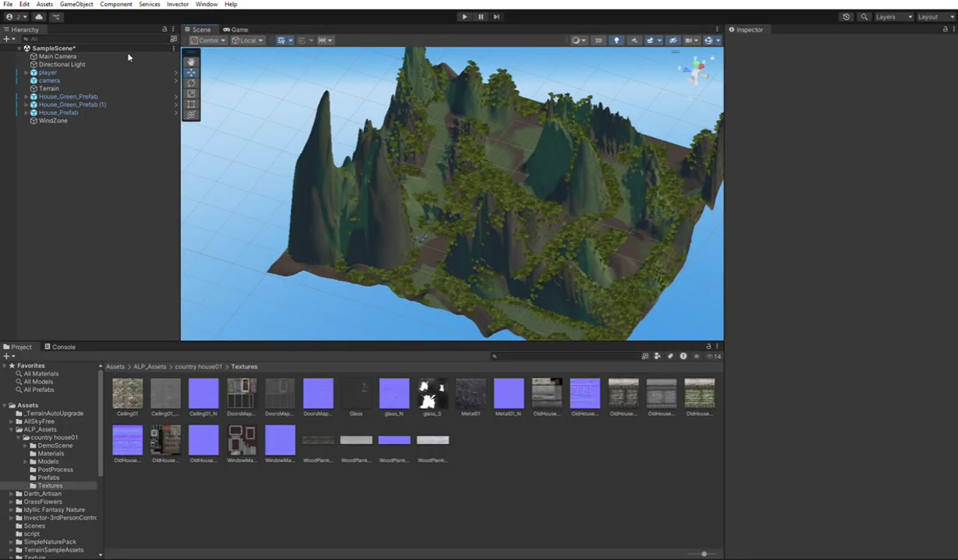Switch to the Console tab
The height and width of the screenshot is (560, 958).
tap(60, 347)
